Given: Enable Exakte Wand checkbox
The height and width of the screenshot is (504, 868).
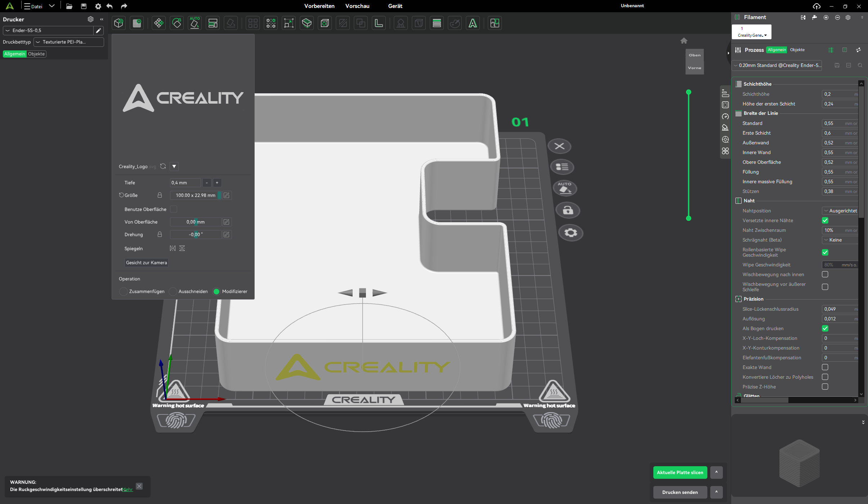Looking at the screenshot, I should coord(825,367).
